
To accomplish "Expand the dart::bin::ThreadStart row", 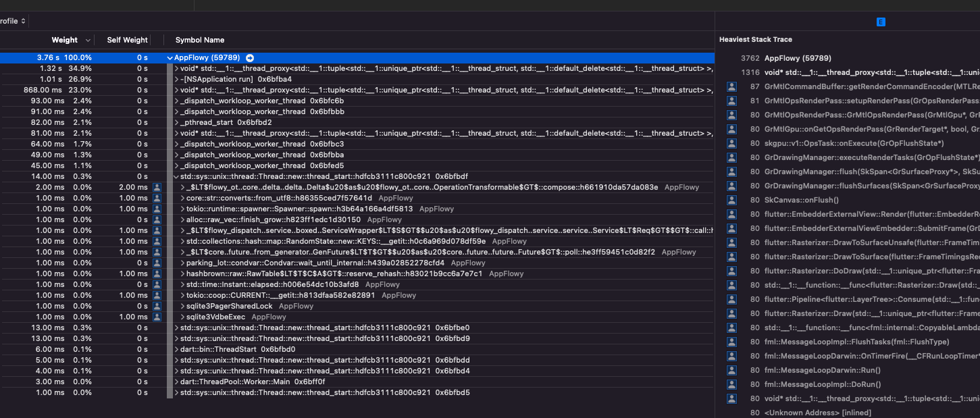I will 176,350.
